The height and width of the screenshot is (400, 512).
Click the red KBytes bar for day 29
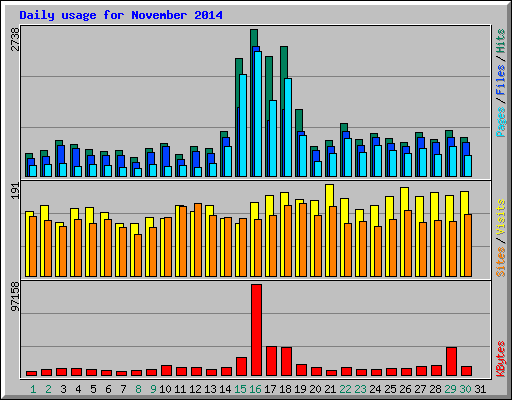[x=451, y=362]
